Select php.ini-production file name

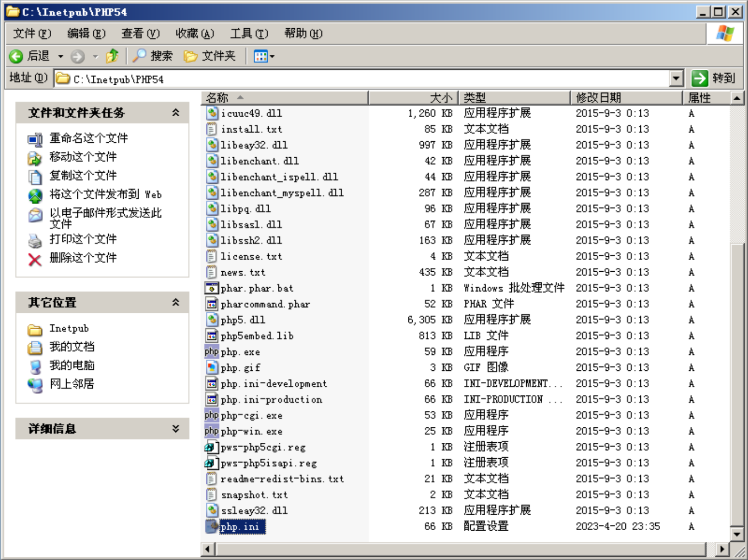271,400
